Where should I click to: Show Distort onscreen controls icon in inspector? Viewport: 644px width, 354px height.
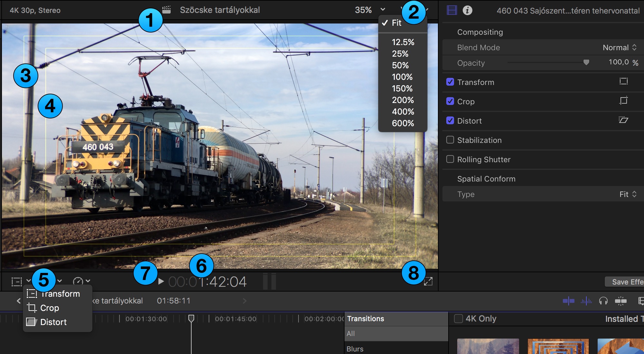click(x=623, y=120)
